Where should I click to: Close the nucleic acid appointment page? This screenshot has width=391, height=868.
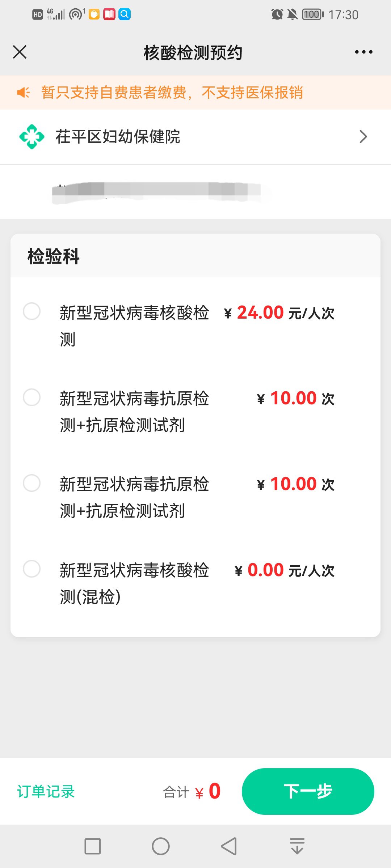coord(20,52)
